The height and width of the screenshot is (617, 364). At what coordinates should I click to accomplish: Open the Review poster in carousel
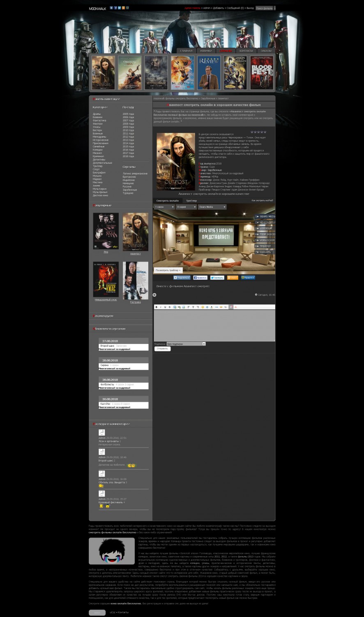click(209, 73)
